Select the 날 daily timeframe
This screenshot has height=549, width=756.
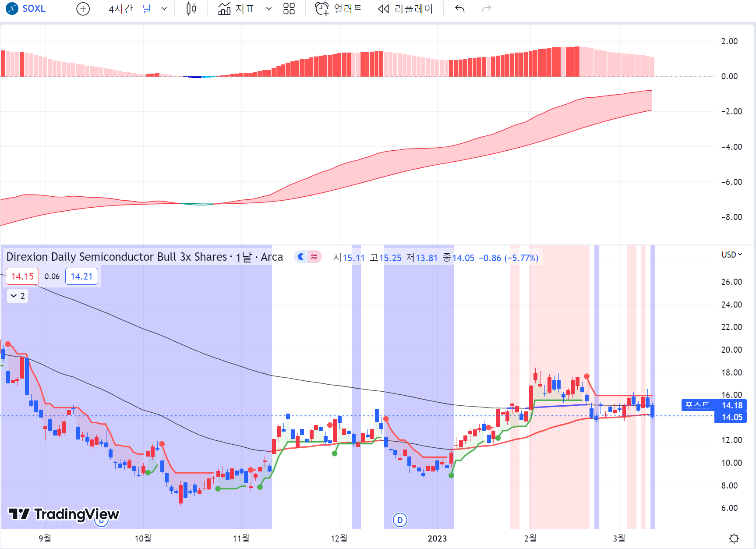click(x=147, y=9)
